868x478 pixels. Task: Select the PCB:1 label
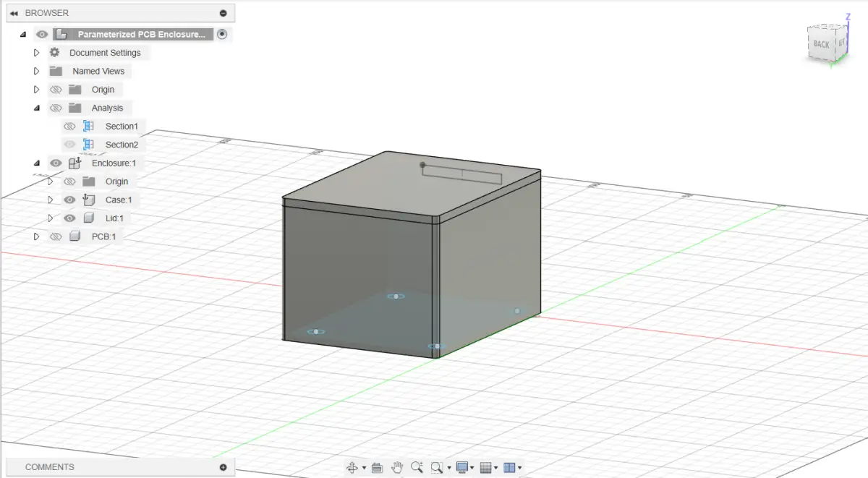pyautogui.click(x=103, y=236)
